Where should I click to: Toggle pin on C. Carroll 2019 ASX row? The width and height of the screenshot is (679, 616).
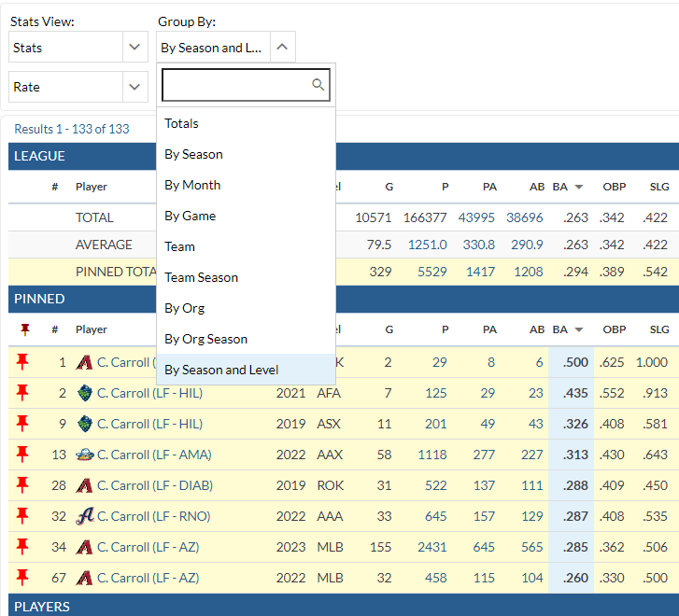coord(23,424)
